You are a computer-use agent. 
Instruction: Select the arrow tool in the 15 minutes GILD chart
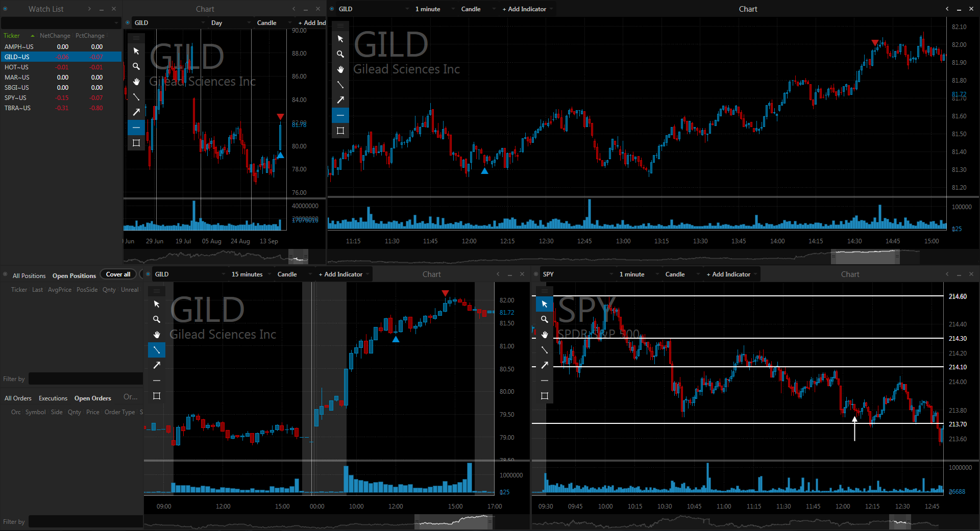pyautogui.click(x=157, y=365)
